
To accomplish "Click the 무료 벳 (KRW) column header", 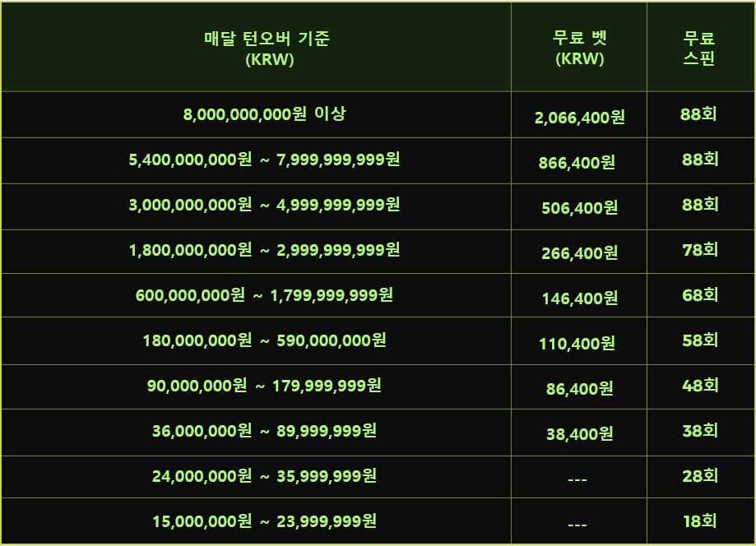I will point(579,48).
